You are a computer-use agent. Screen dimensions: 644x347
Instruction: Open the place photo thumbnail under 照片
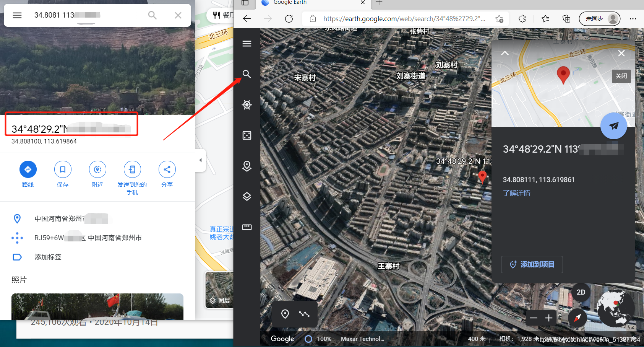[97, 306]
